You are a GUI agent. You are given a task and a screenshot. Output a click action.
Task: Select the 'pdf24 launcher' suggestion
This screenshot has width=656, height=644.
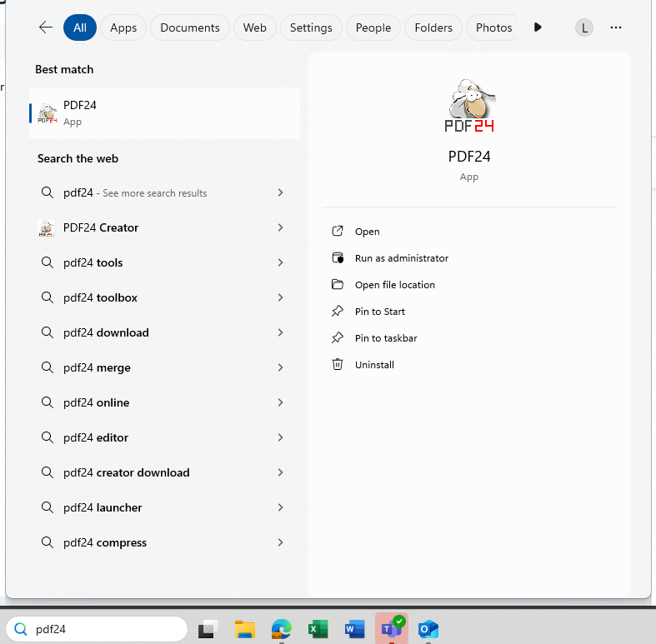pos(163,507)
